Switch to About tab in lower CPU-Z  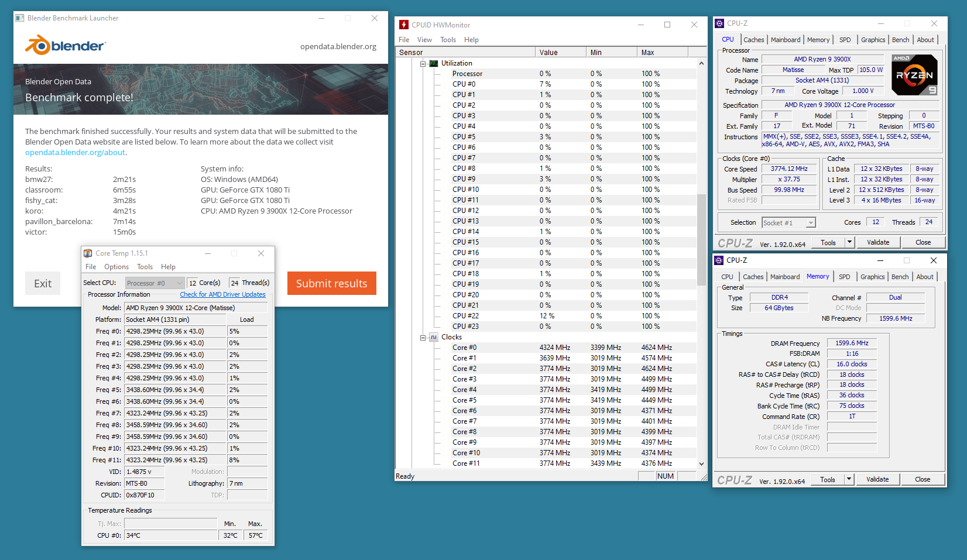pyautogui.click(x=925, y=277)
